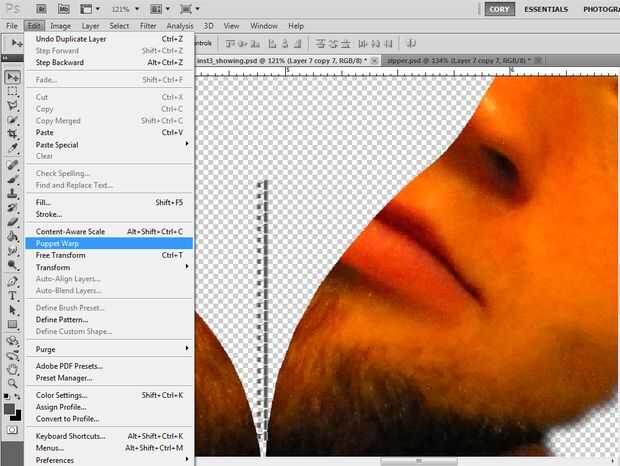This screenshot has width=620, height=466.
Task: Choose Preset Manager...
Action: [x=109, y=378]
